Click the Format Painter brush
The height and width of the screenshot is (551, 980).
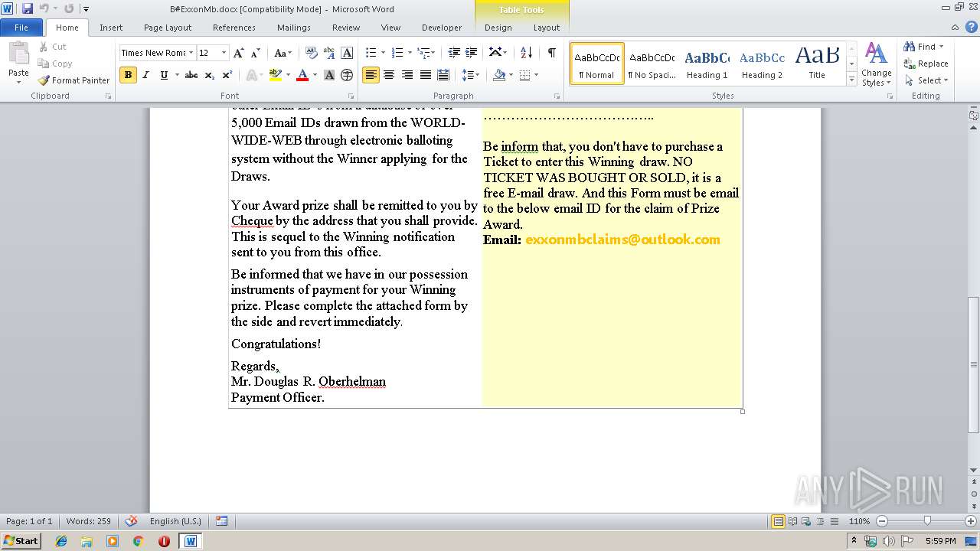44,80
